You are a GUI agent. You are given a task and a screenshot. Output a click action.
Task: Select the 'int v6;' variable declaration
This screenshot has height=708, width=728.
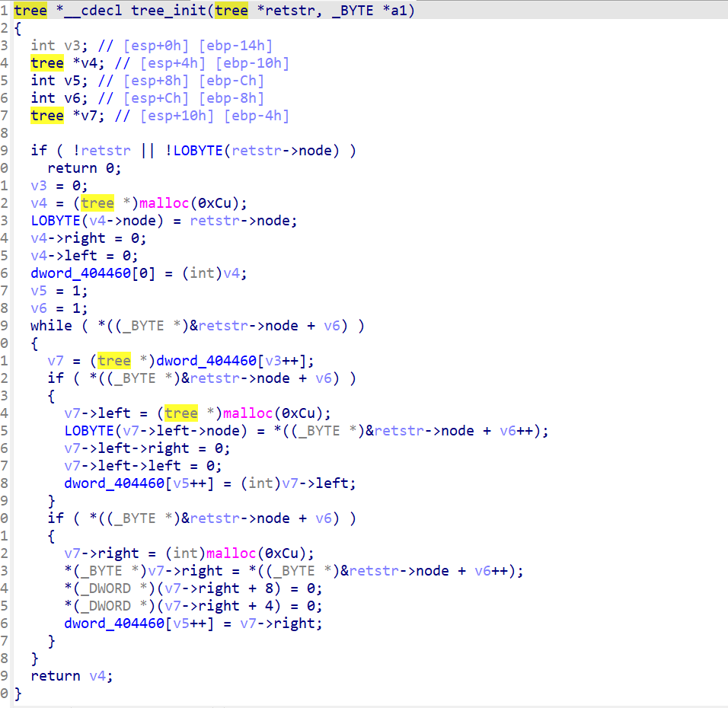59,98
